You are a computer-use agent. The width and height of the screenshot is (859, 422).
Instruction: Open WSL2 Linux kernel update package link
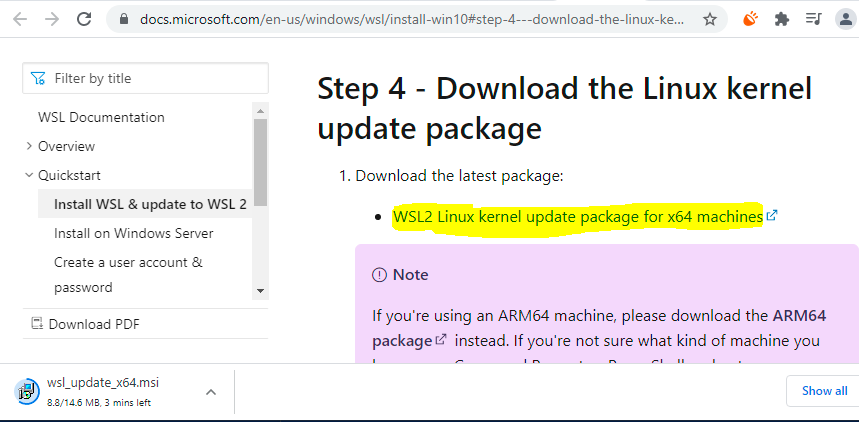tap(578, 217)
